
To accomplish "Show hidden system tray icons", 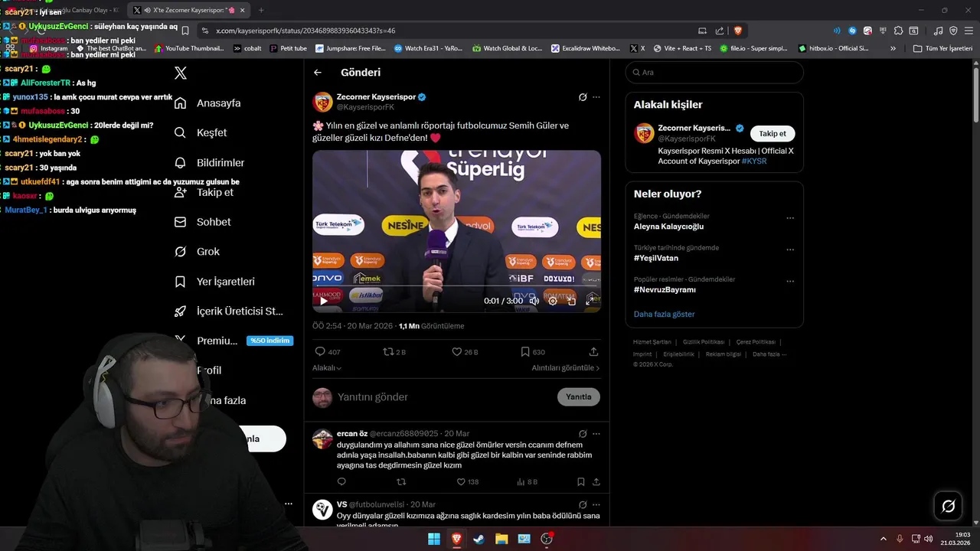I will [x=883, y=539].
